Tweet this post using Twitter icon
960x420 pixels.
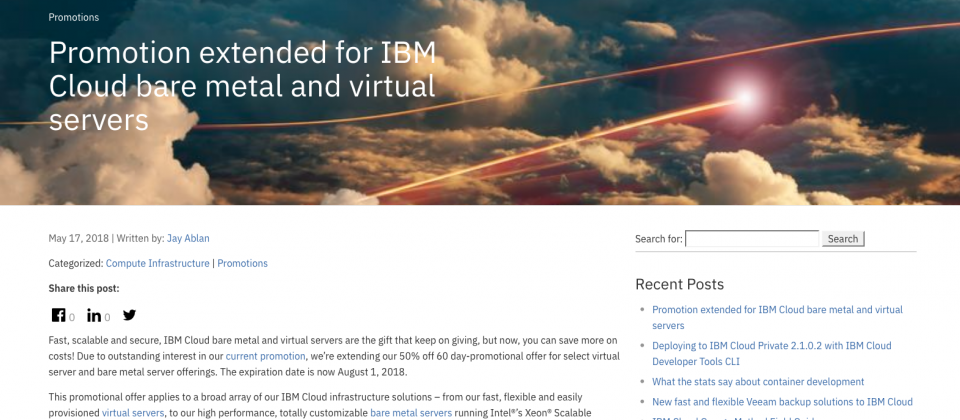coord(129,315)
